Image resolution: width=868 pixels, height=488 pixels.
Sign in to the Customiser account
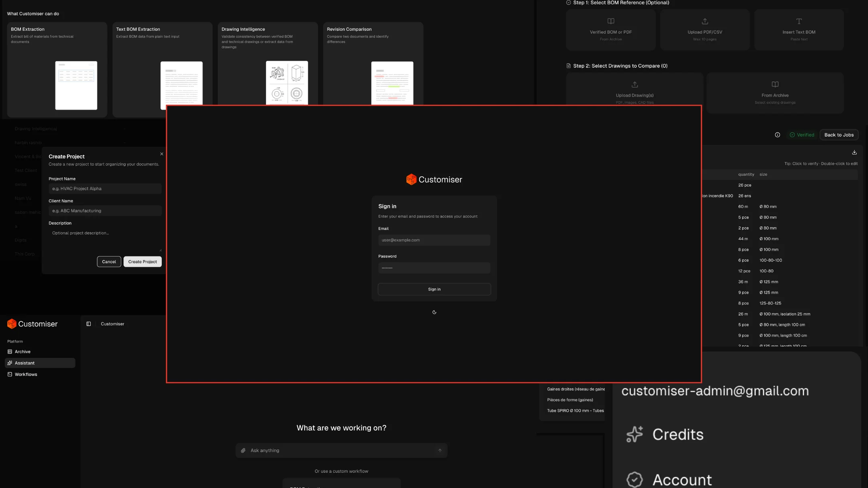click(x=434, y=289)
